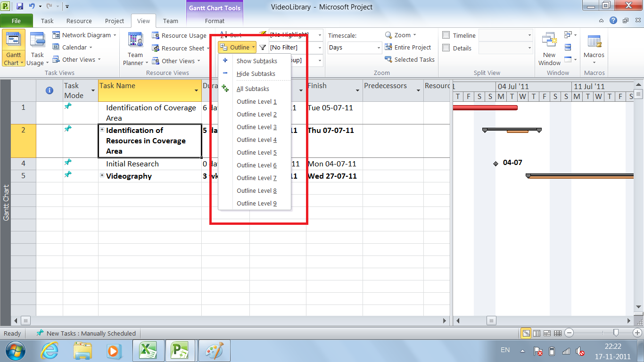Screen dimensions: 644x362
Task: Click the Finish column header
Action: 334,90
